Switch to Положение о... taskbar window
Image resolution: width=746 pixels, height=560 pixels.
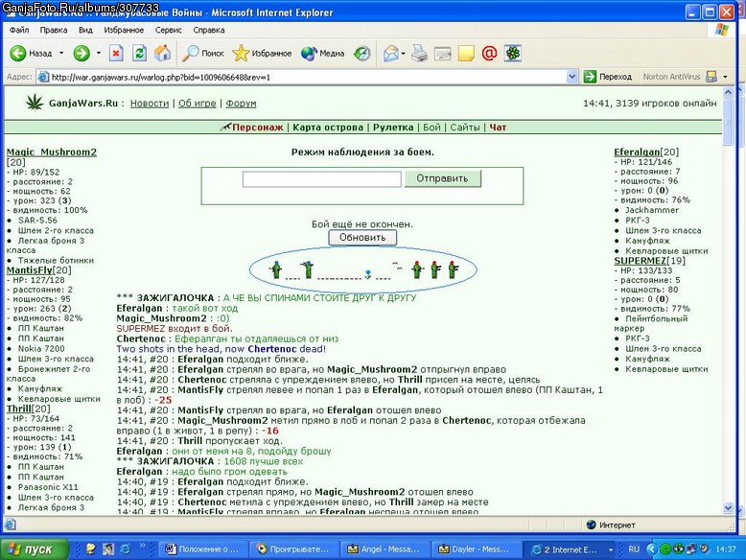(201, 549)
